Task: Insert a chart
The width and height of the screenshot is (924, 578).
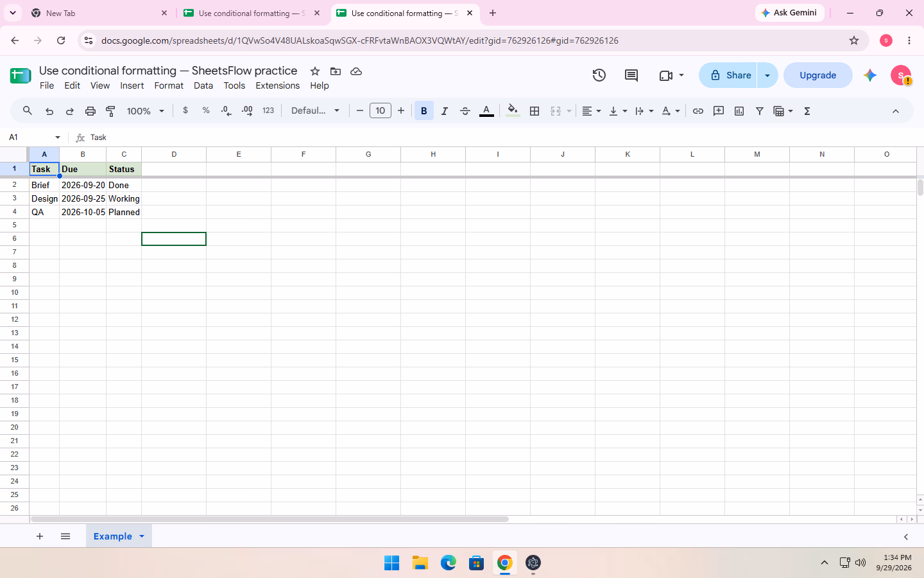Action: [x=739, y=111]
